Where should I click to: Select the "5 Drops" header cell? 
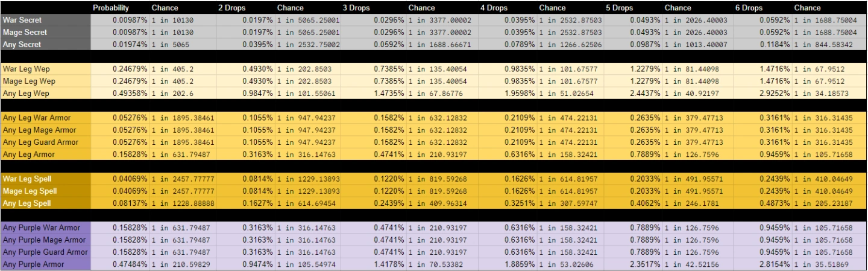click(x=620, y=8)
